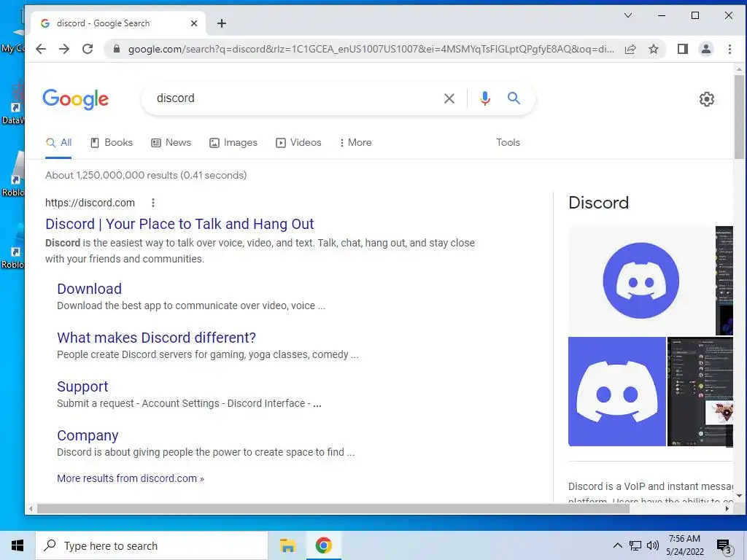Close the discord Google Search tab
Screen dimensions: 747x560
(194, 23)
